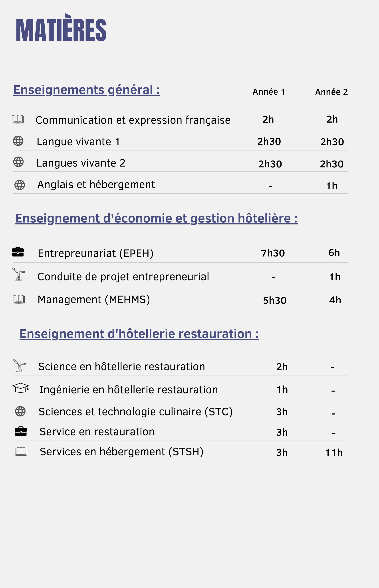The width and height of the screenshot is (379, 588).
Task: Click the globe icon next to Langue vivante 1
Action: click(x=18, y=141)
